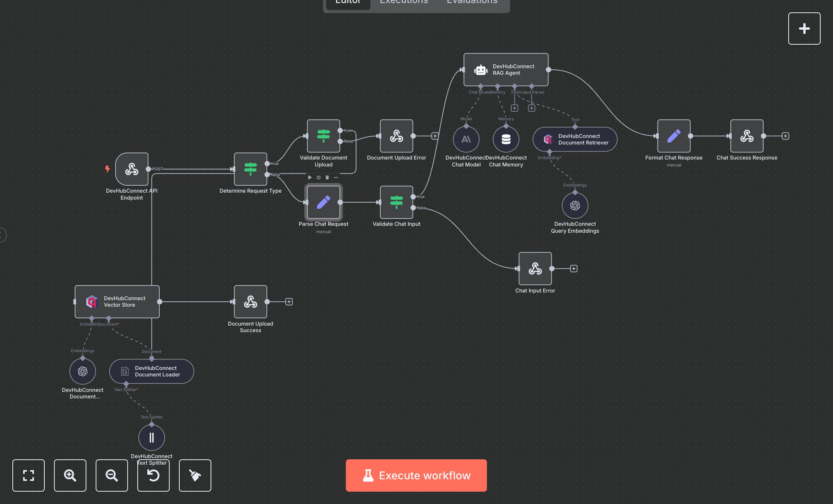Click the zoom in magnifier icon
This screenshot has width=833, height=504.
70,475
